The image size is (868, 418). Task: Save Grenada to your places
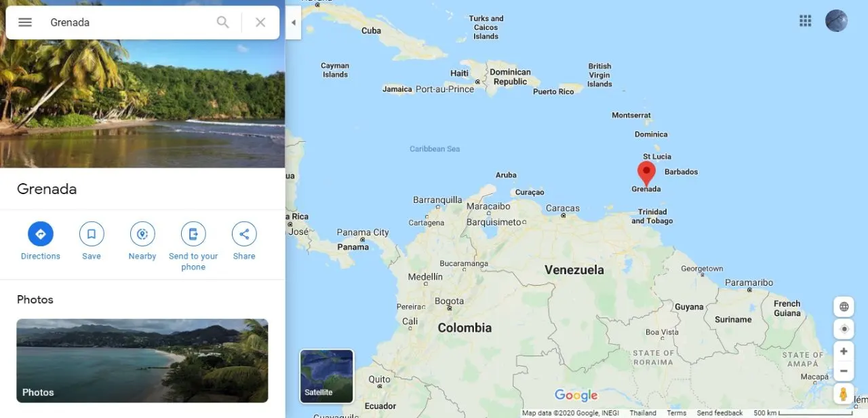click(x=92, y=234)
